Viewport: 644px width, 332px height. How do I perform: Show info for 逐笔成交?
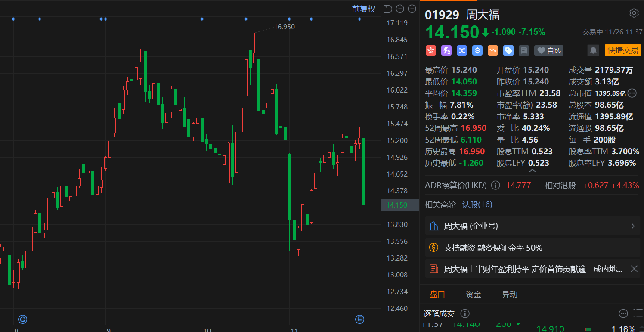[x=465, y=313]
